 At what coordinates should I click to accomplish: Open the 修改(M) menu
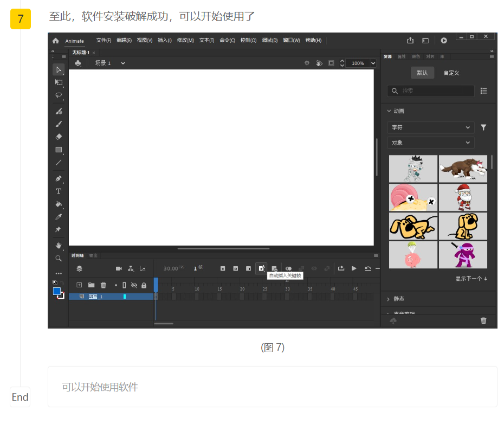pos(185,41)
